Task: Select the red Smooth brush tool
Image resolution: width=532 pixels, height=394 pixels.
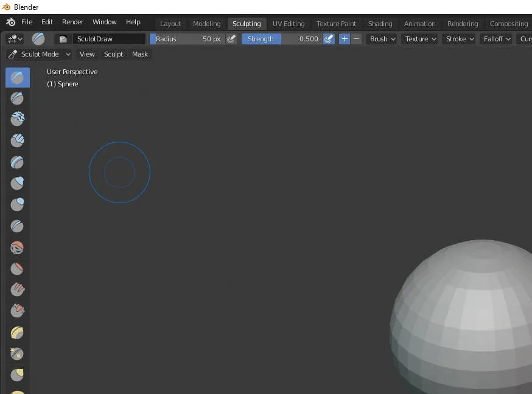Action: point(17,247)
